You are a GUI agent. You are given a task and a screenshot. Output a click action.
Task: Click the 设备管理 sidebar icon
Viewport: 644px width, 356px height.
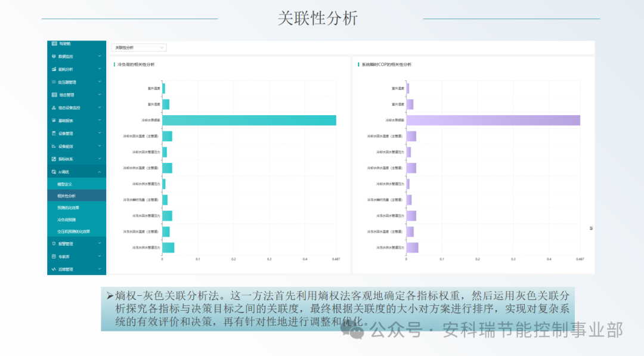(54, 134)
